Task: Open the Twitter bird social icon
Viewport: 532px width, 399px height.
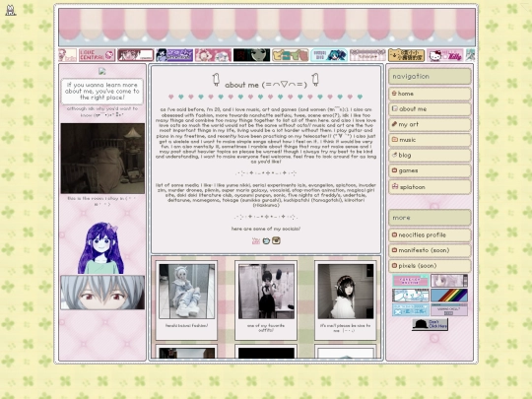Action: pos(266,241)
